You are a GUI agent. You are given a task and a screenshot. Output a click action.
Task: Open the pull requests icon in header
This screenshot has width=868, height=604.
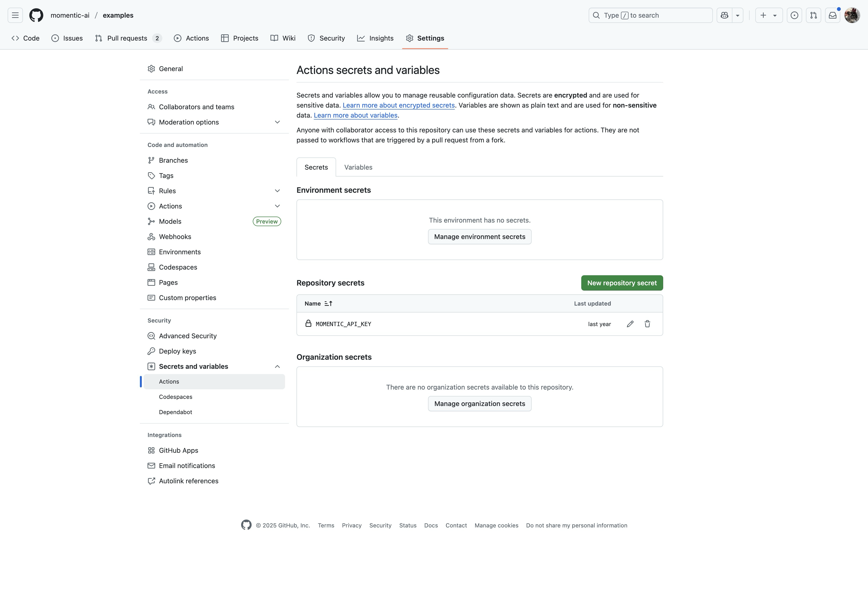point(813,16)
